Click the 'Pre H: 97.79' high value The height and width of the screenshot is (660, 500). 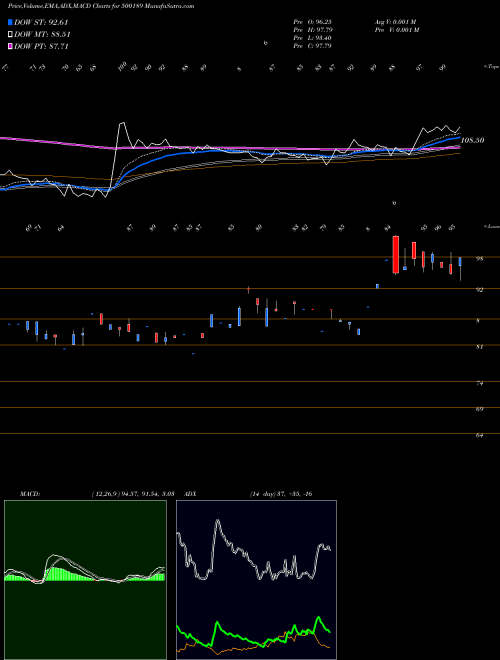[x=312, y=30]
